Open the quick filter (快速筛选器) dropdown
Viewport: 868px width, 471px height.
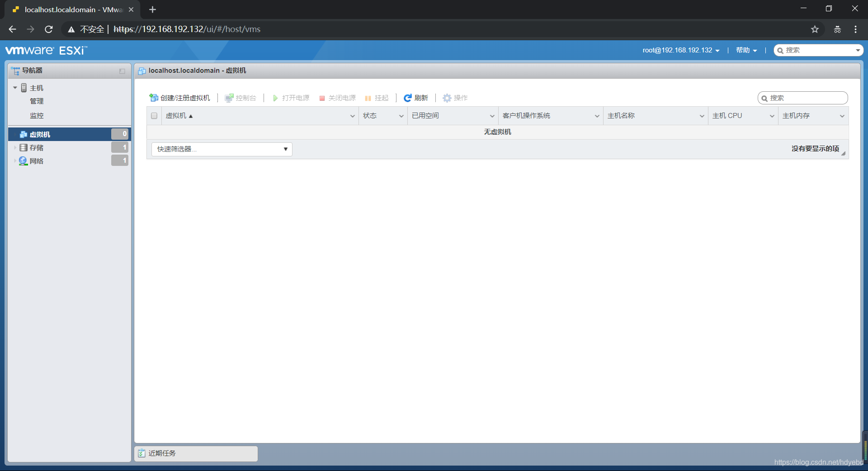point(222,149)
